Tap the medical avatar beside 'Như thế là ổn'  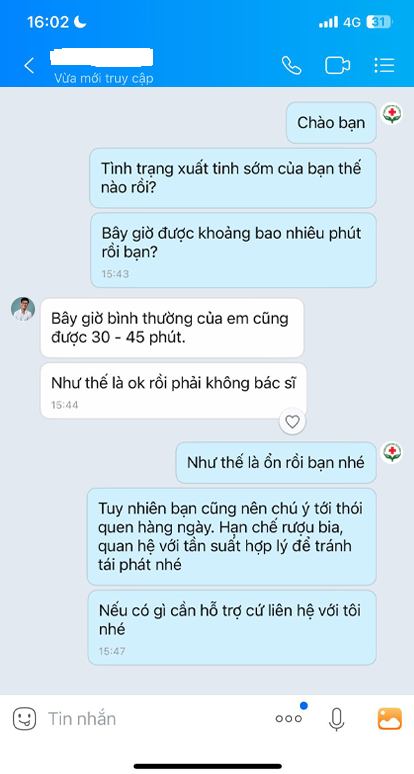click(x=392, y=452)
